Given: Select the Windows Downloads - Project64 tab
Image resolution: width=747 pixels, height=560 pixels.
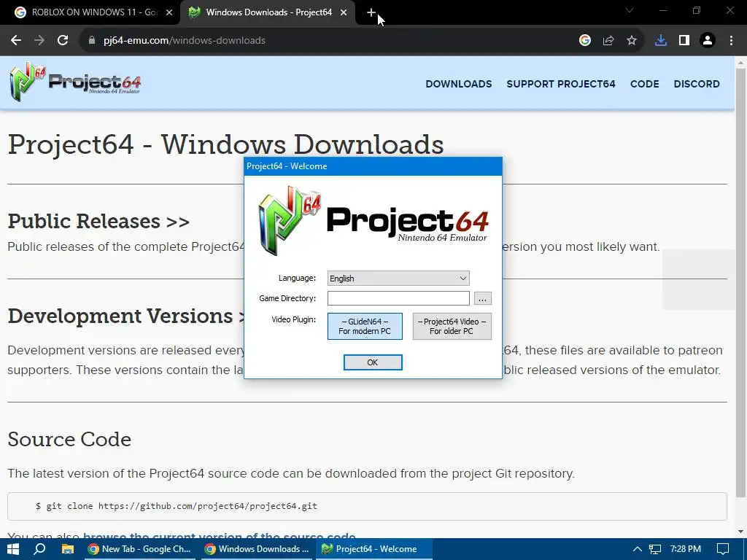Looking at the screenshot, I should (x=268, y=13).
